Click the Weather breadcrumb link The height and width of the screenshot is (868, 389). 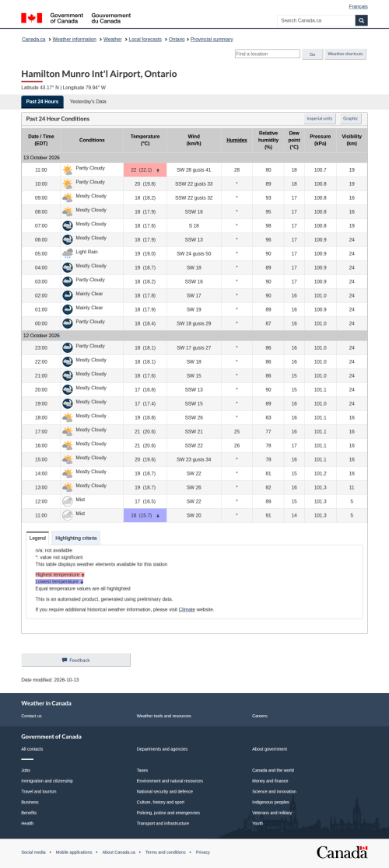113,40
